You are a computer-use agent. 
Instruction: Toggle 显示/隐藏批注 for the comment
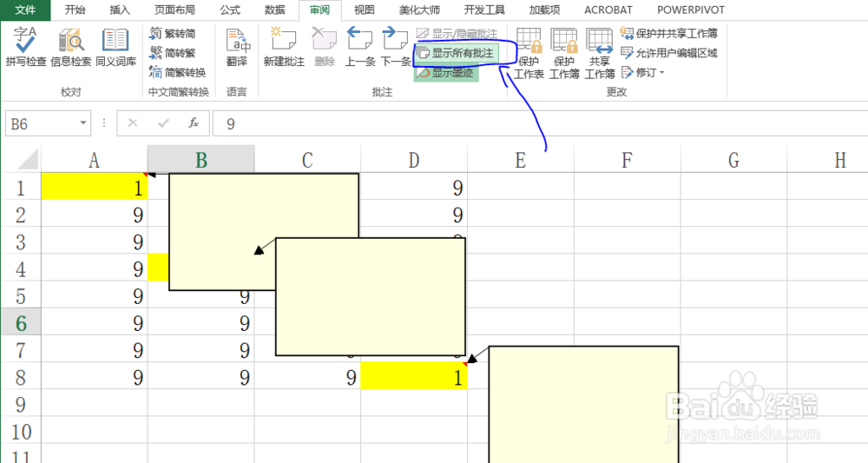457,34
